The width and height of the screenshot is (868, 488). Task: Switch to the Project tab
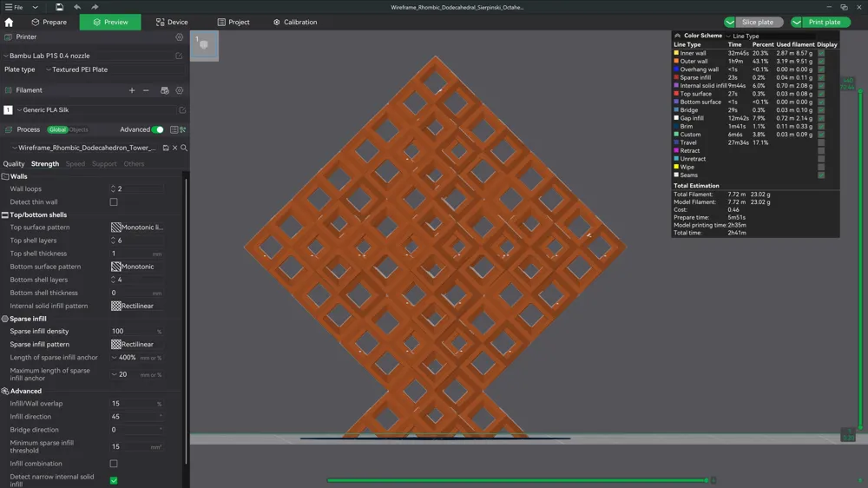tap(233, 23)
